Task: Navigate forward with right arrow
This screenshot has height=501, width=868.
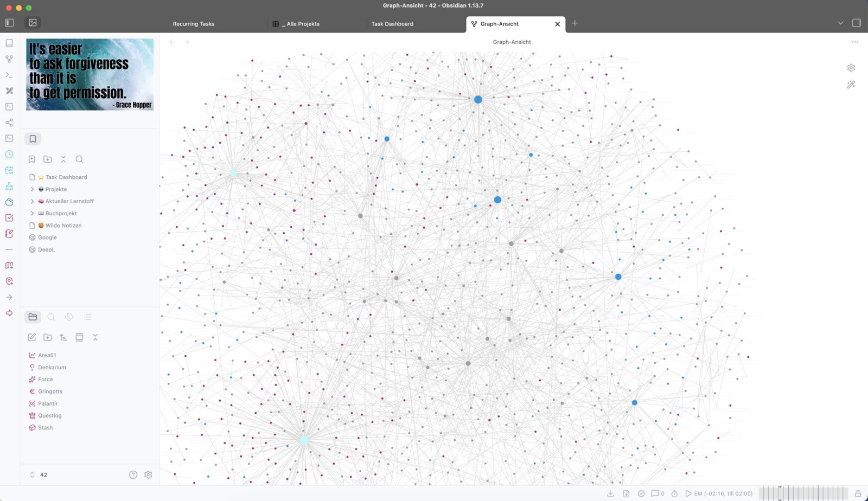Action: pos(186,42)
